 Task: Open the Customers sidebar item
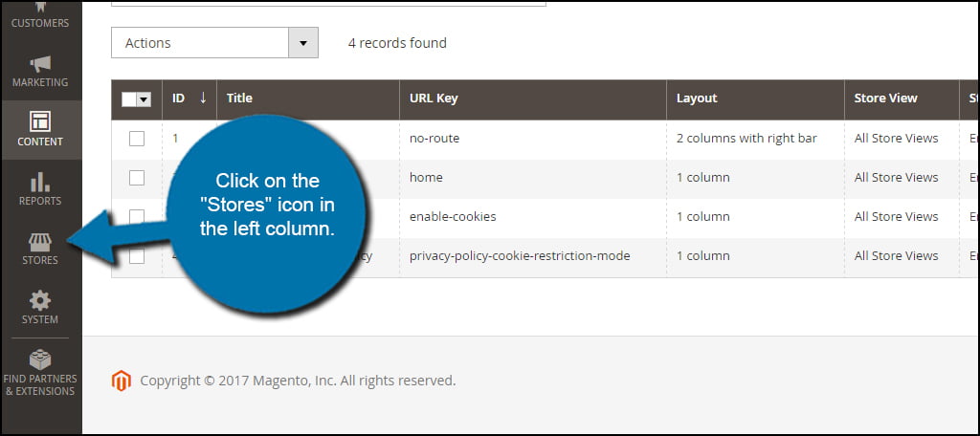pyautogui.click(x=40, y=15)
